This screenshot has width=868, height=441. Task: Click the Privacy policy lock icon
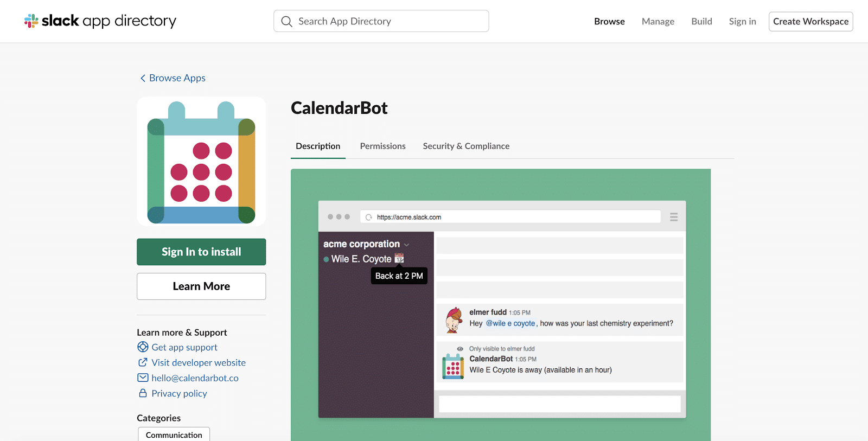143,393
